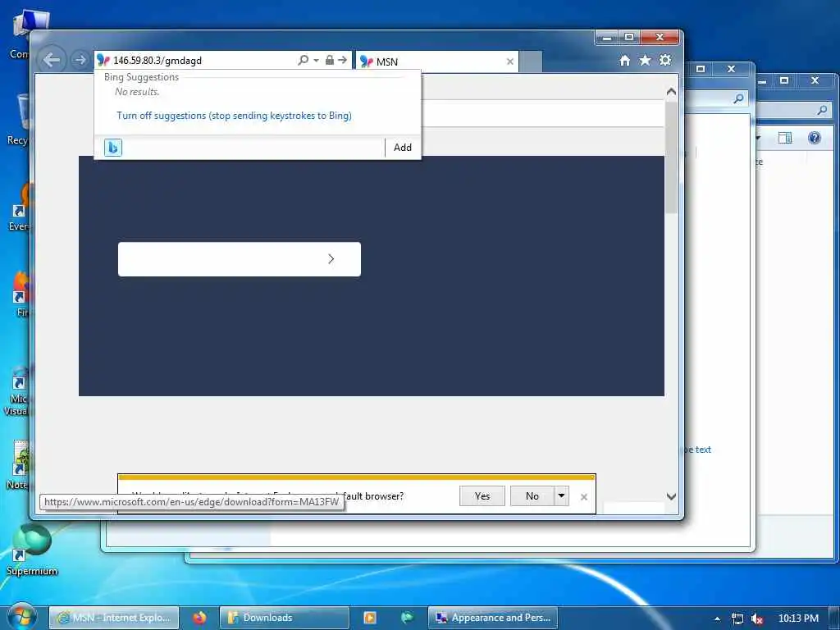
Task: Open Favorites star icon
Action: [645, 60]
